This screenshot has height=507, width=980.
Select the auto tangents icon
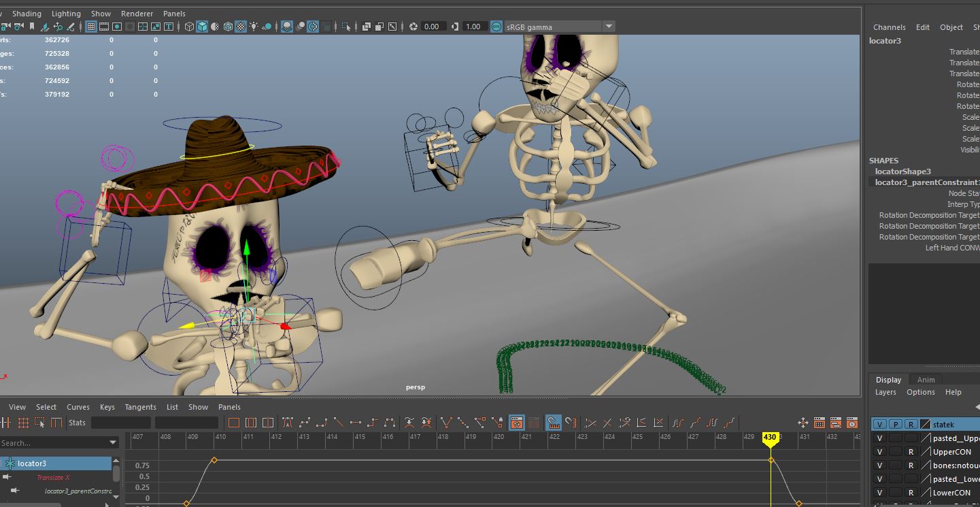pyautogui.click(x=288, y=423)
